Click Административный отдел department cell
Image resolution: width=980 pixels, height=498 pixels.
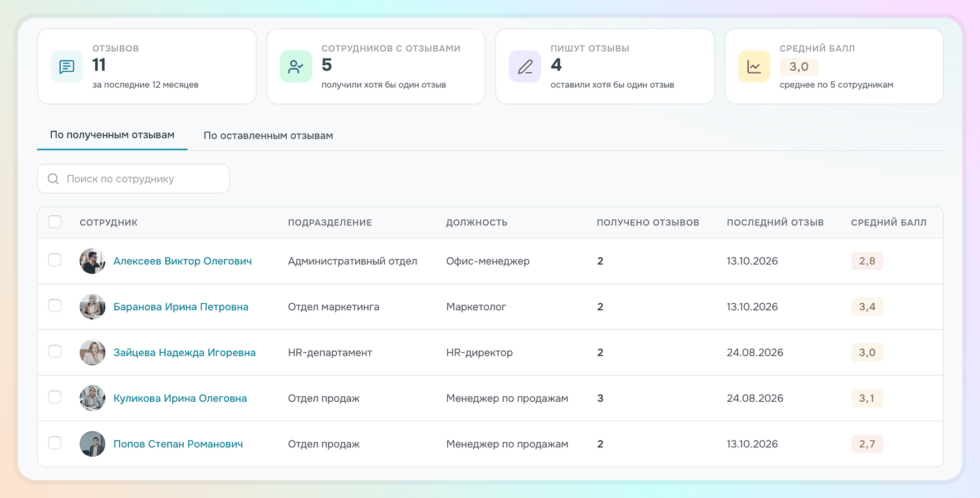(352, 261)
